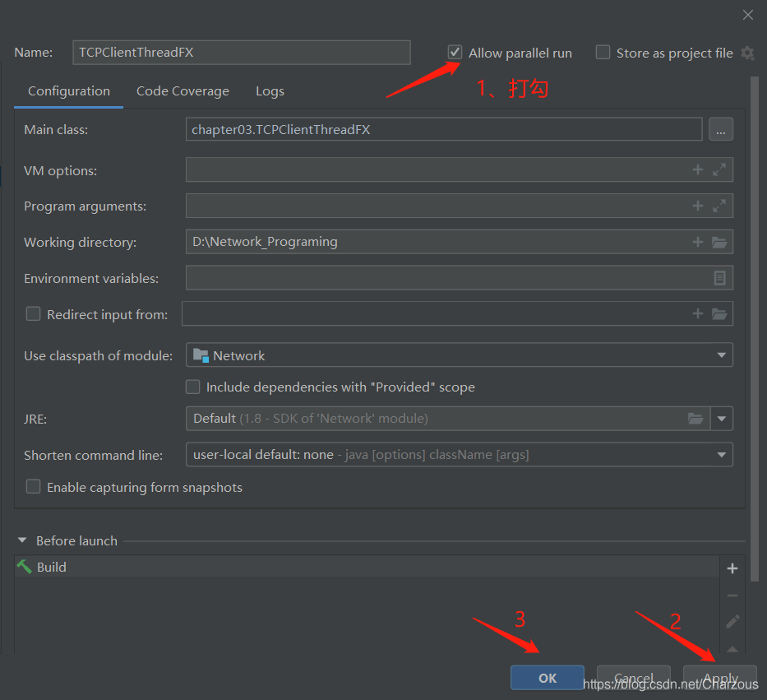
Task: Click the OK button
Action: pyautogui.click(x=548, y=678)
